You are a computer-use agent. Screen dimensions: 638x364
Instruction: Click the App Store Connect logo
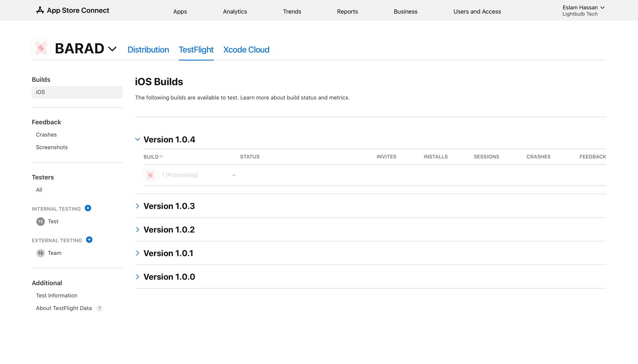coord(73,10)
